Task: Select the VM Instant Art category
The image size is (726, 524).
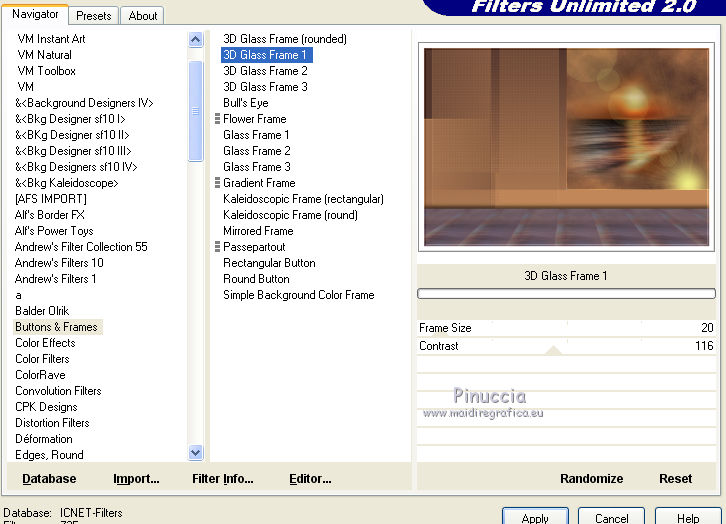Action: (51, 39)
